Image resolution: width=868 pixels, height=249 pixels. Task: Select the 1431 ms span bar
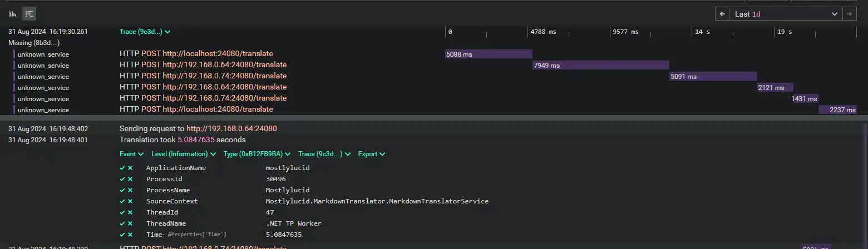click(806, 98)
